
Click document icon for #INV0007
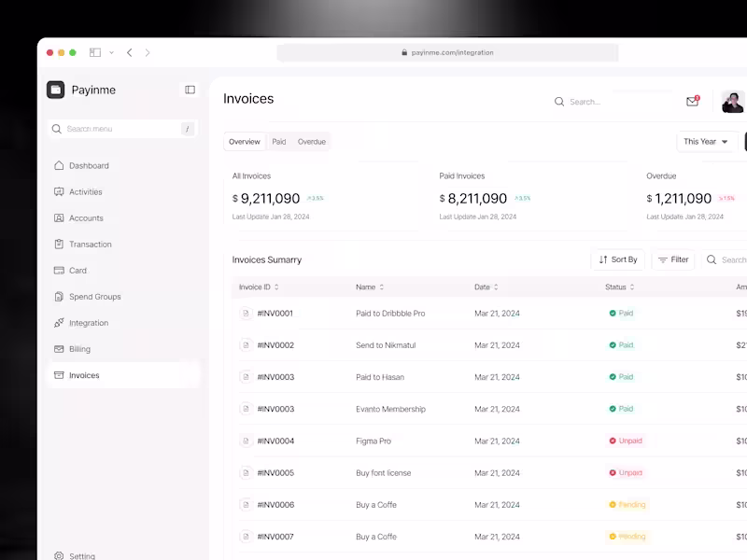coord(246,537)
